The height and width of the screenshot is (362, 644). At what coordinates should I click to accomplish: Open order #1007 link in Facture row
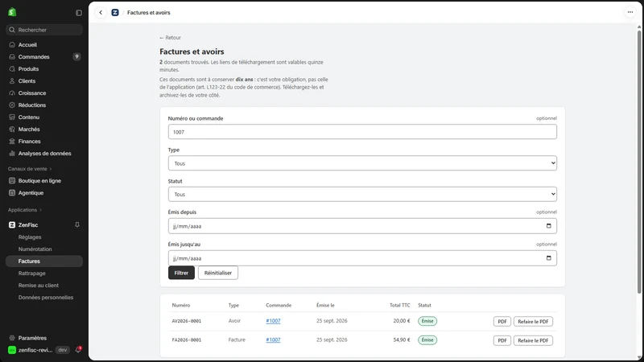(273, 339)
